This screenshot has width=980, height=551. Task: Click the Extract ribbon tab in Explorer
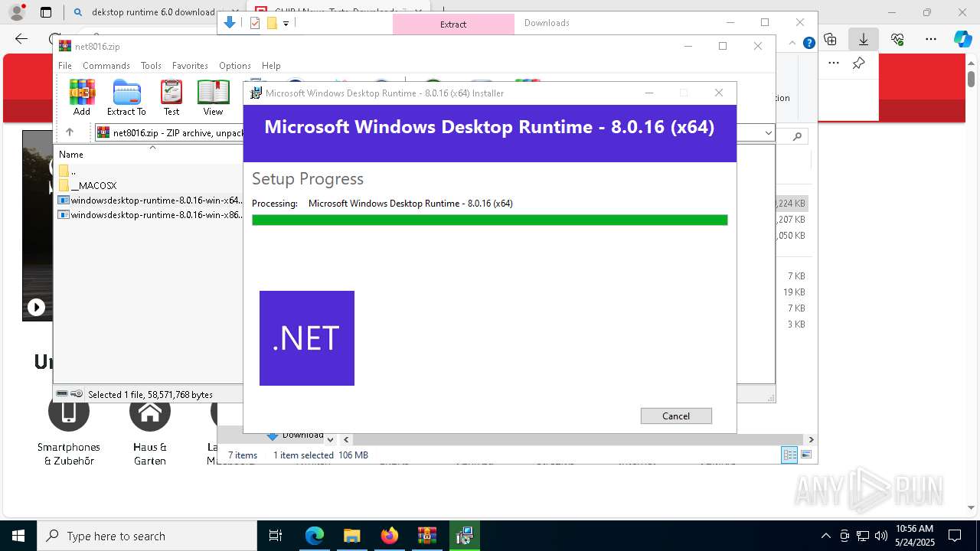[x=453, y=24]
